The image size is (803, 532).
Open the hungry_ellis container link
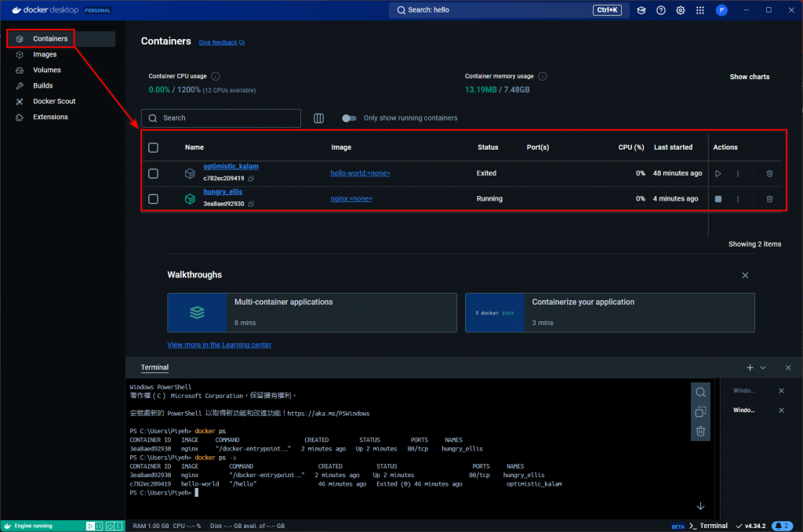tap(223, 192)
